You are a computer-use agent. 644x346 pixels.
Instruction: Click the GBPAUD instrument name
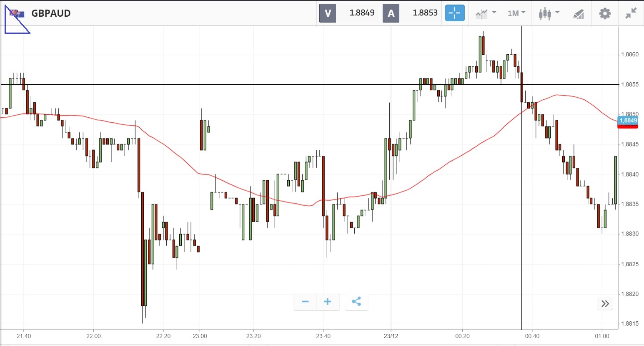51,13
